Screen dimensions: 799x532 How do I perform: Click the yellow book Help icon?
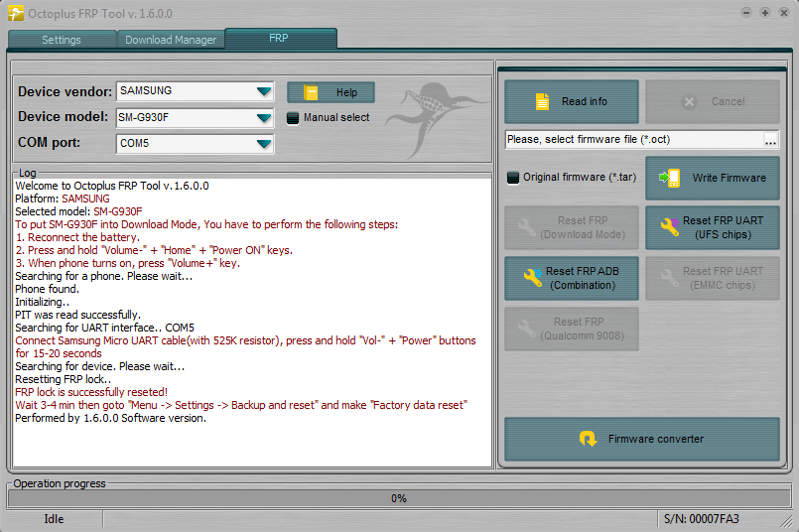click(x=311, y=92)
